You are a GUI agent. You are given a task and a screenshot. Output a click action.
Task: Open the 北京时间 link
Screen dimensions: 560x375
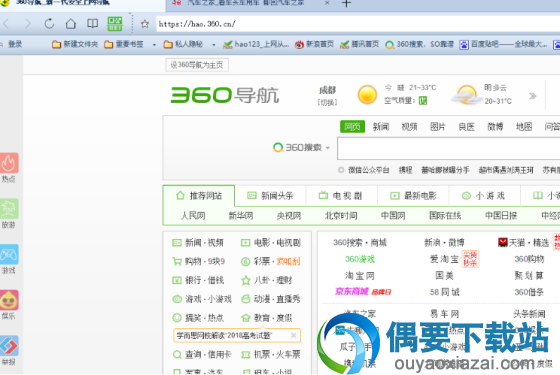[341, 216]
